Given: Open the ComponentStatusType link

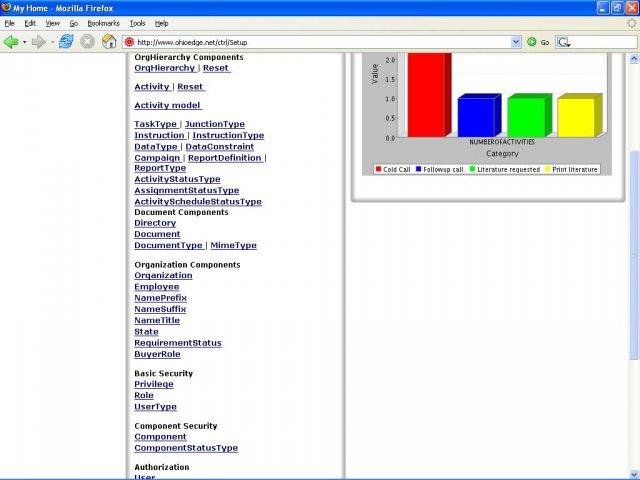Looking at the screenshot, I should click(186, 448).
